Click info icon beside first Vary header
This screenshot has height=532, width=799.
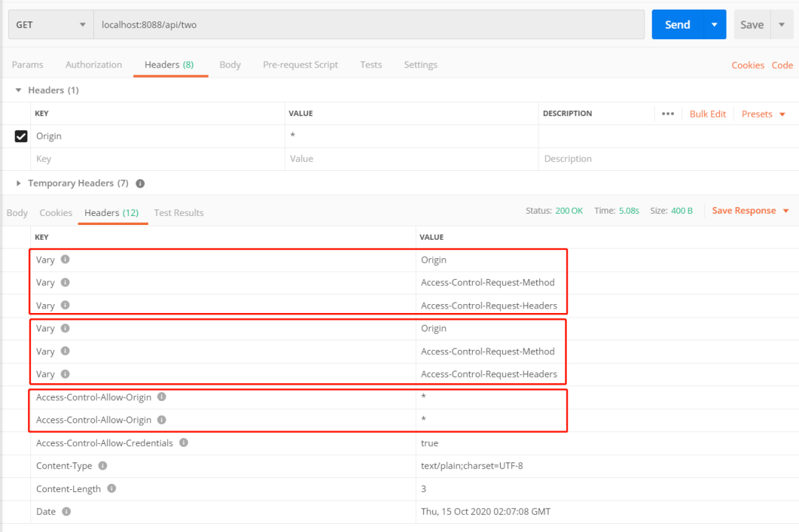tap(65, 260)
